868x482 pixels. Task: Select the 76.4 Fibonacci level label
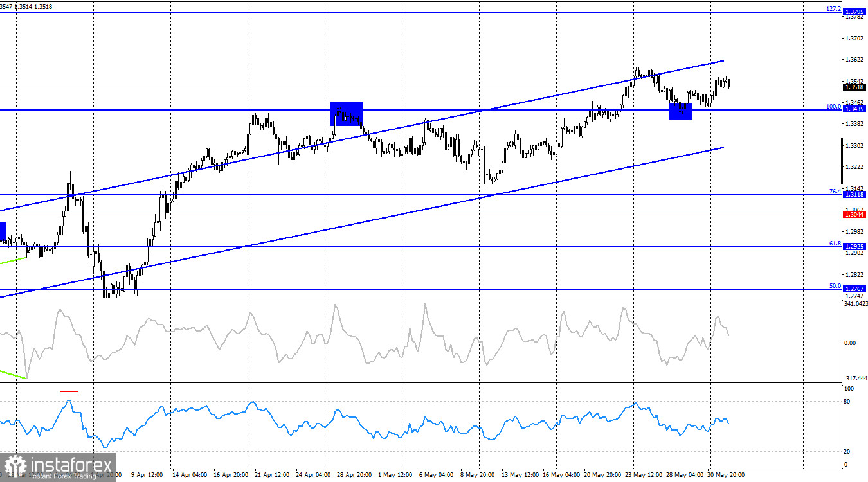pyautogui.click(x=835, y=191)
